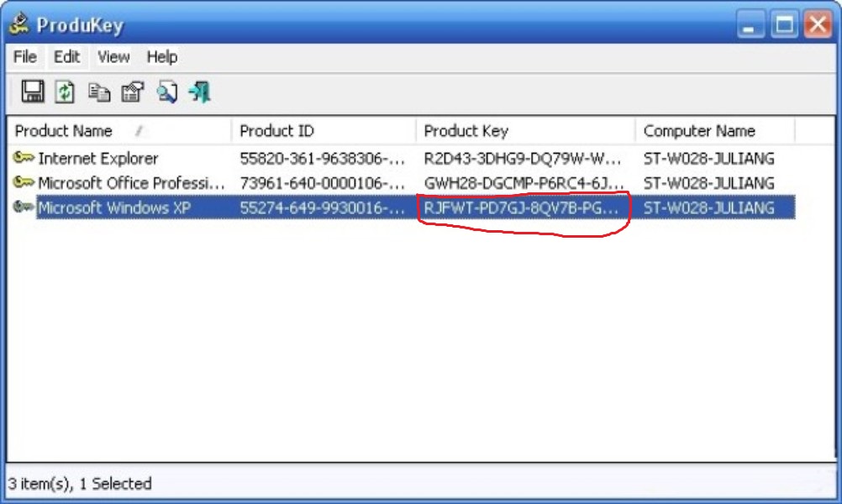Select the Microsoft Office Professional row
This screenshot has height=504, width=842.
(x=401, y=183)
